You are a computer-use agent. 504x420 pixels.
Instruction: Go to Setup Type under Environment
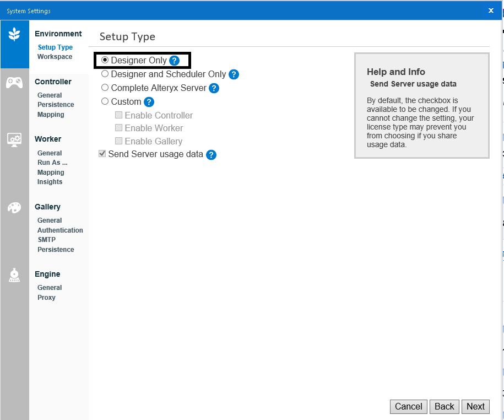(x=55, y=47)
